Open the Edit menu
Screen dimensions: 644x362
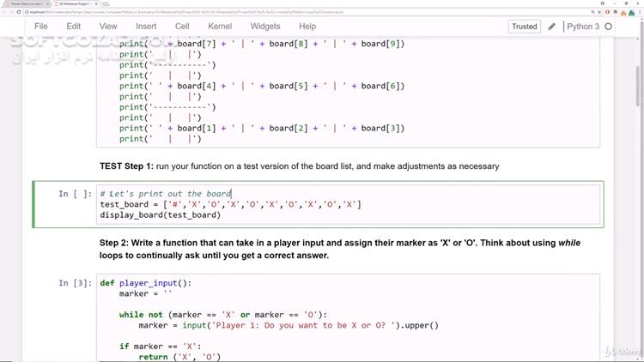click(74, 27)
